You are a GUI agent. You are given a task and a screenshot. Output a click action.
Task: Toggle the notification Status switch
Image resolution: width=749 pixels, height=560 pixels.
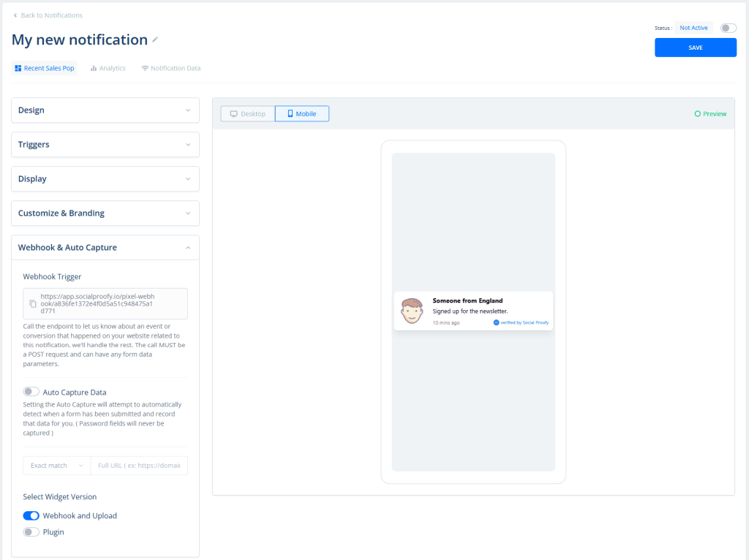click(x=727, y=27)
